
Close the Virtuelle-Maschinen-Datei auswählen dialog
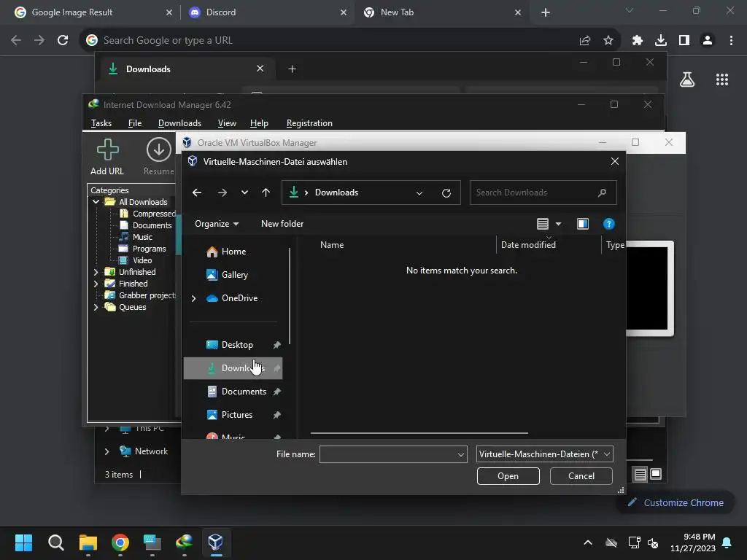[x=614, y=161]
